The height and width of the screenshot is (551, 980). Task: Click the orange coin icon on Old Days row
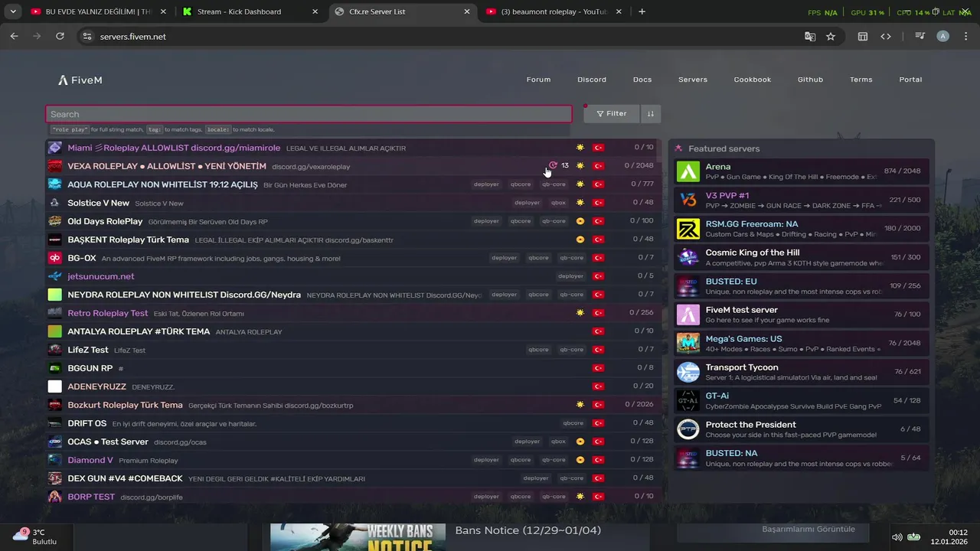pyautogui.click(x=580, y=221)
